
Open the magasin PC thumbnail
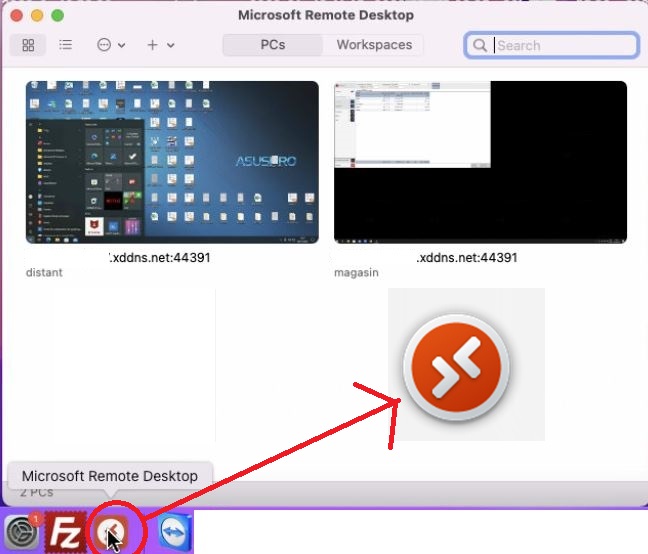(481, 162)
